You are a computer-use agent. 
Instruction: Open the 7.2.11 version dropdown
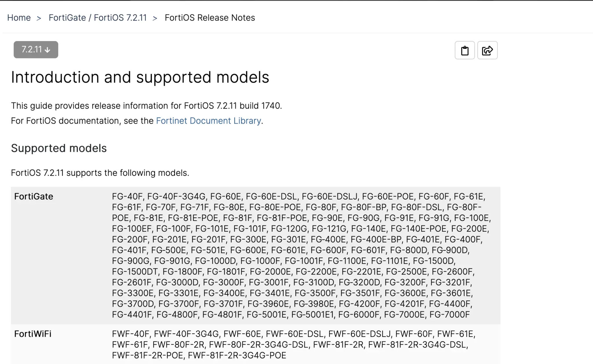click(x=36, y=50)
